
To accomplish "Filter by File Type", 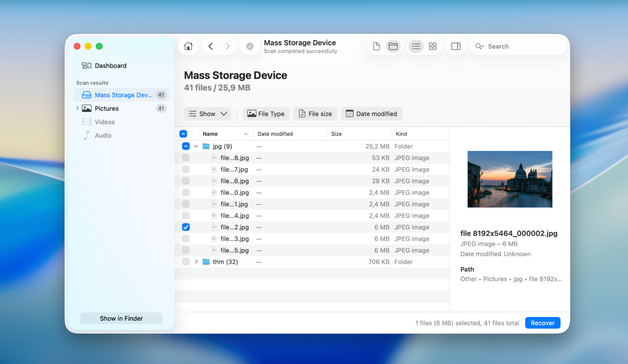I will pos(266,114).
